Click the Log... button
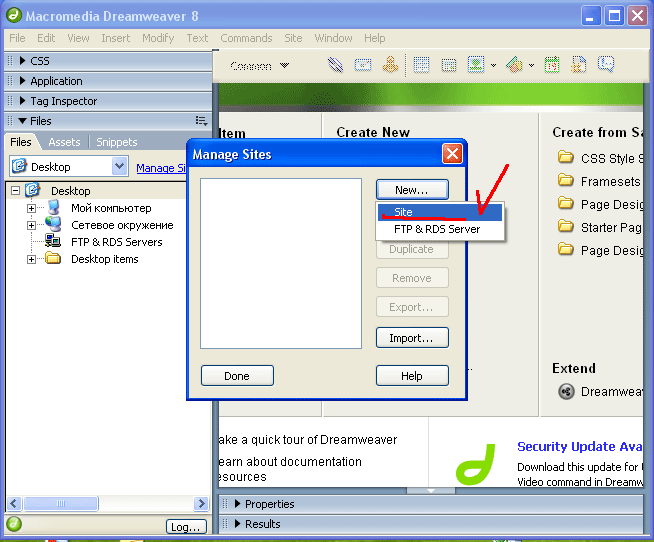Screen dimensions: 654x542 click(x=186, y=527)
